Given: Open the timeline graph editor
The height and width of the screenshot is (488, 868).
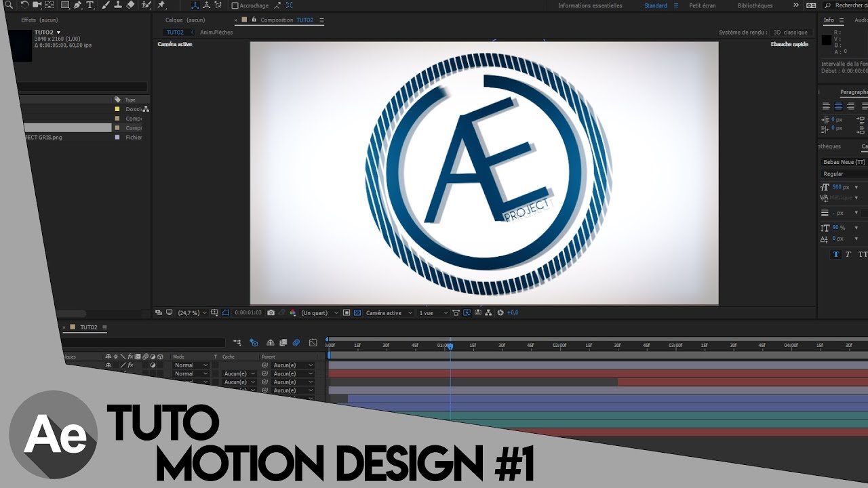Looking at the screenshot, I should (313, 343).
